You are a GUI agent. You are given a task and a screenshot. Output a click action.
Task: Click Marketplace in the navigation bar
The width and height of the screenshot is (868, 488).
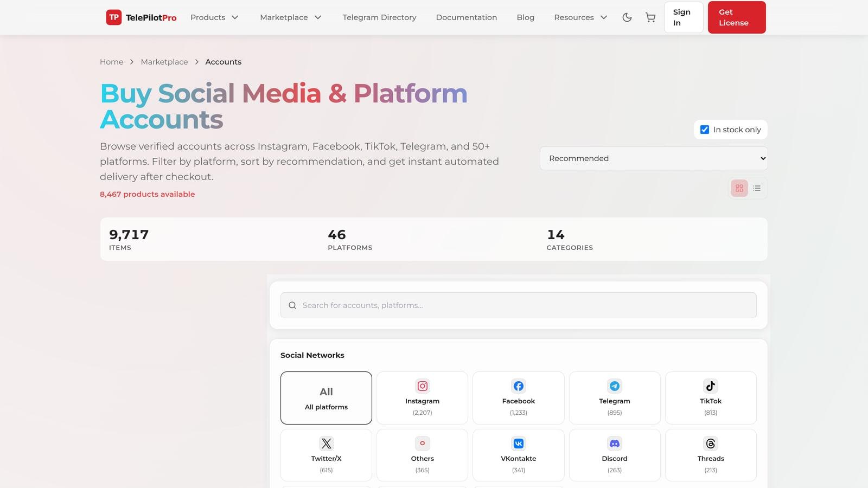click(284, 17)
